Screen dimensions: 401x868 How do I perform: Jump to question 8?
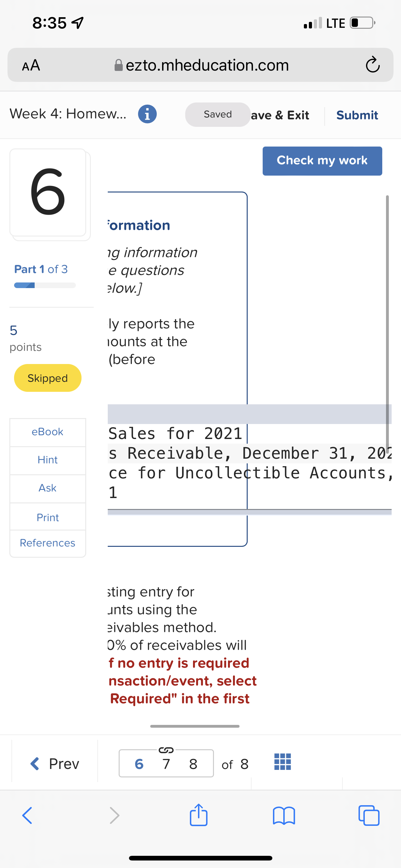point(193,764)
